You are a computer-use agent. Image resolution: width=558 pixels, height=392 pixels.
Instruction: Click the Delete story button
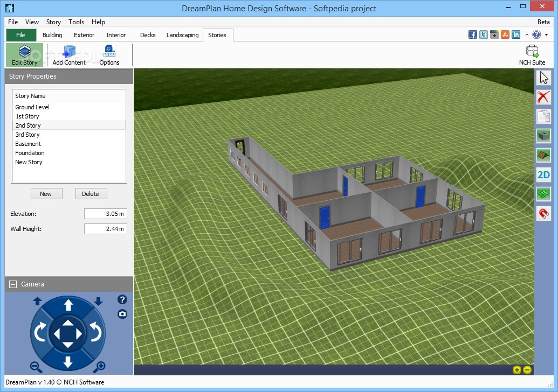[91, 194]
